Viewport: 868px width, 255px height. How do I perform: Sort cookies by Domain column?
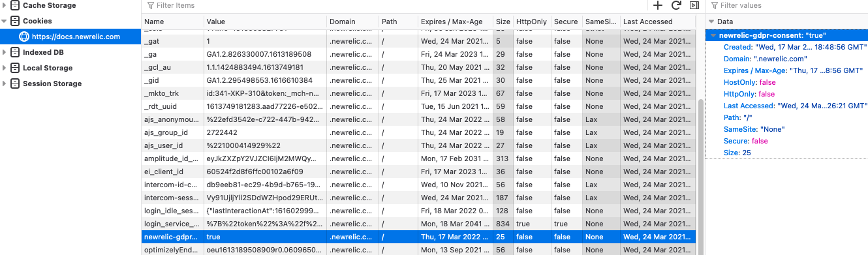point(352,22)
